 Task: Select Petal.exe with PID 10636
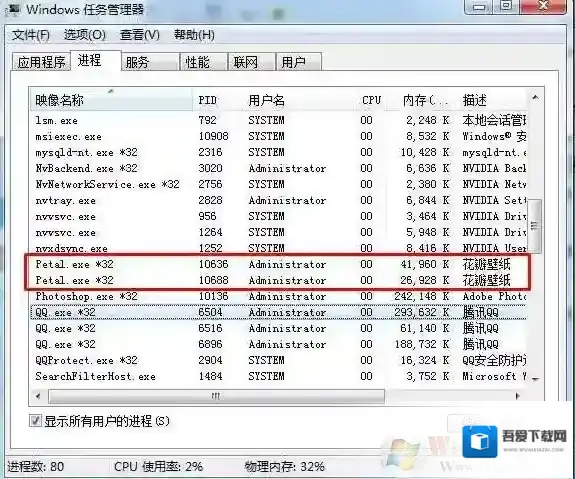pos(279,264)
